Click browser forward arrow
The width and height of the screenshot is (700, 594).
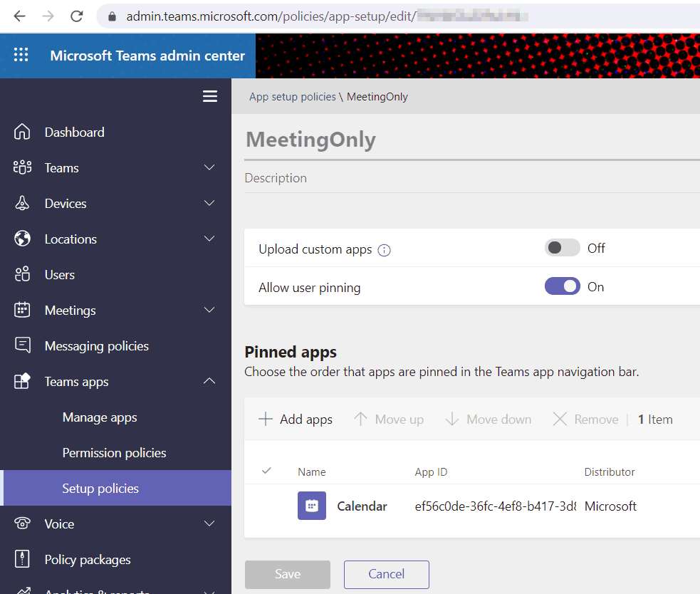48,16
